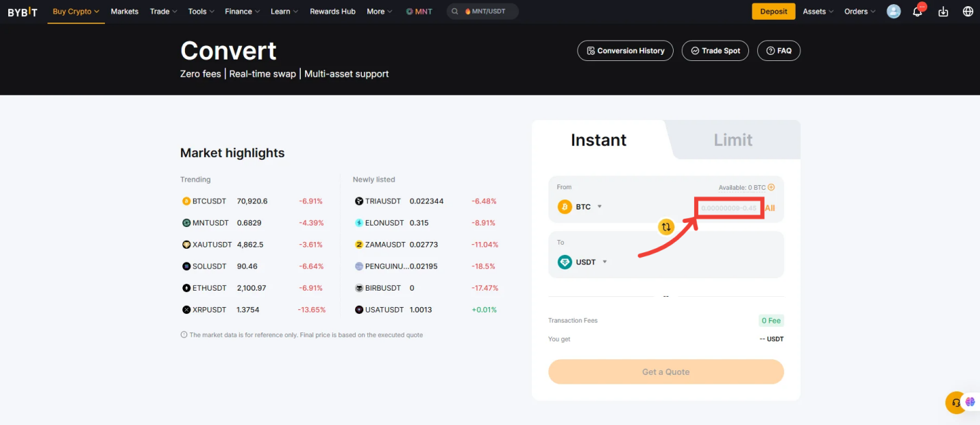Open the FAQ button
This screenshot has height=425, width=980.
pyautogui.click(x=779, y=51)
